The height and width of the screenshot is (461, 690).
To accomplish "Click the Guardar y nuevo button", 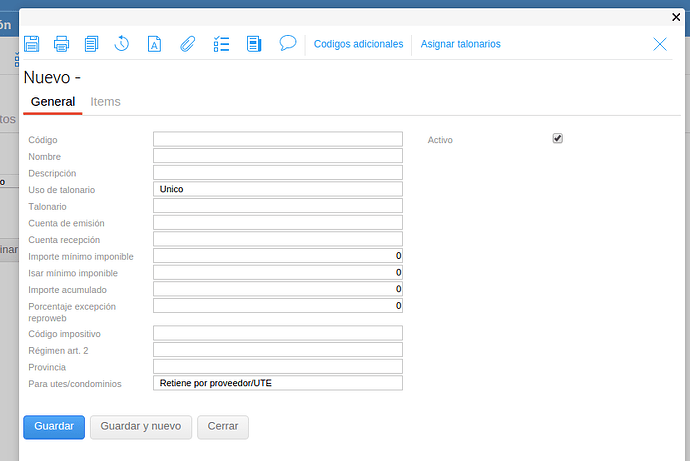I will coord(141,427).
